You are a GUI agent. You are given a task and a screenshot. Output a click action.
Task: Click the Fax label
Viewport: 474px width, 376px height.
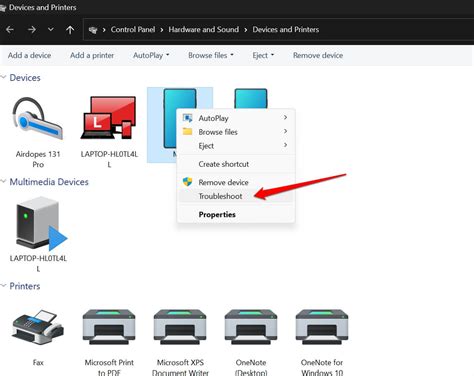(38, 362)
